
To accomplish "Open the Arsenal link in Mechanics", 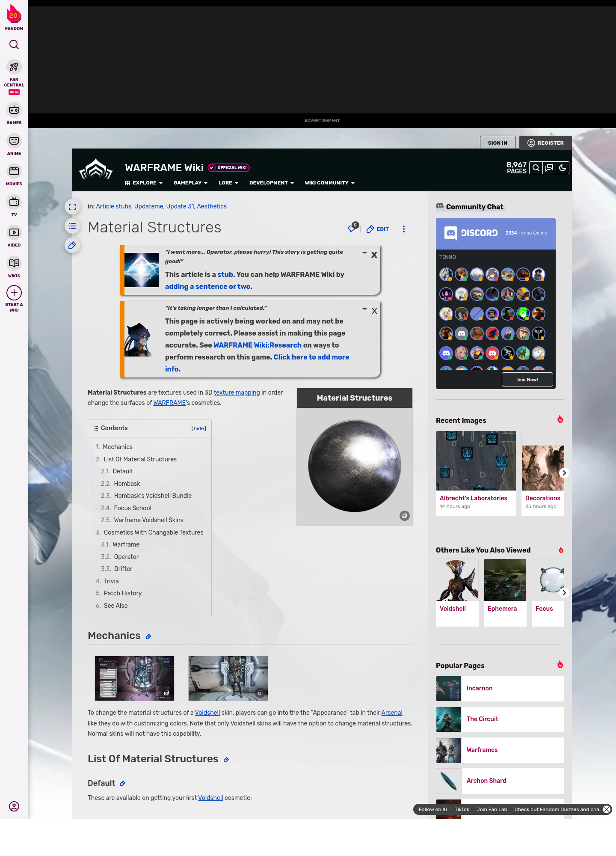I will click(392, 713).
